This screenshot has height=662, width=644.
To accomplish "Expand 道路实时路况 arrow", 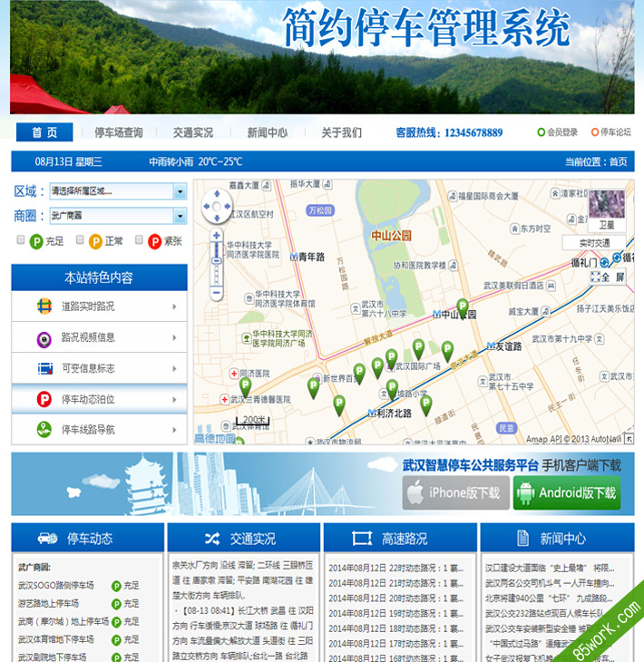I will pos(174,307).
